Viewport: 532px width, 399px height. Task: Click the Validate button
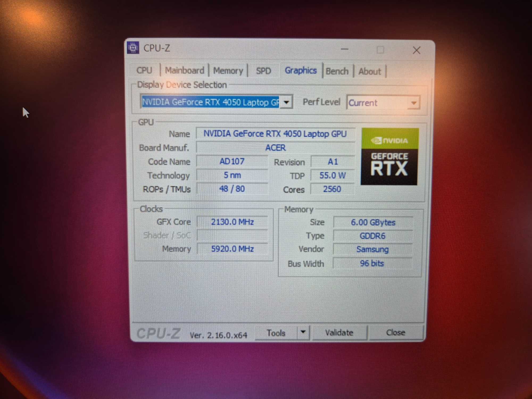click(x=339, y=332)
